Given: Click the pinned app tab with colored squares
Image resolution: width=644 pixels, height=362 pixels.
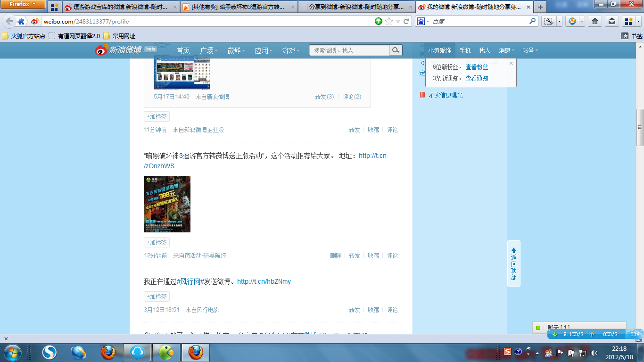Looking at the screenshot, I should 54,7.
